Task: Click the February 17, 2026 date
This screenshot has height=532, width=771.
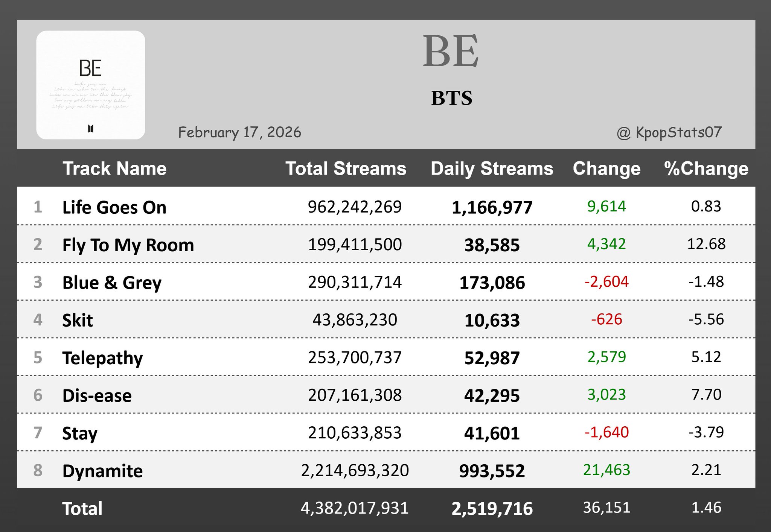Action: click(x=239, y=132)
